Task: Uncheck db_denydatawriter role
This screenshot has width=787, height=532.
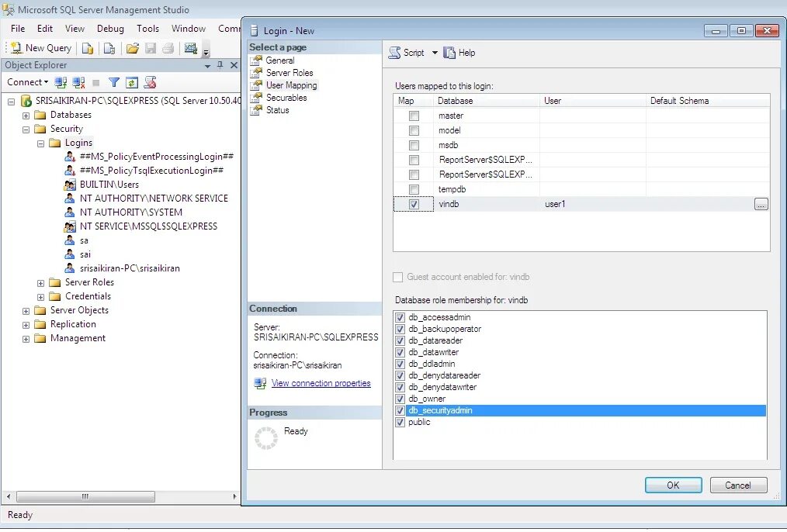Action: pos(400,388)
